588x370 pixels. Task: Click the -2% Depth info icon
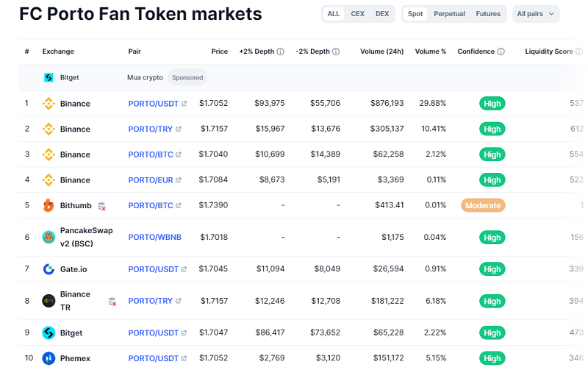336,52
